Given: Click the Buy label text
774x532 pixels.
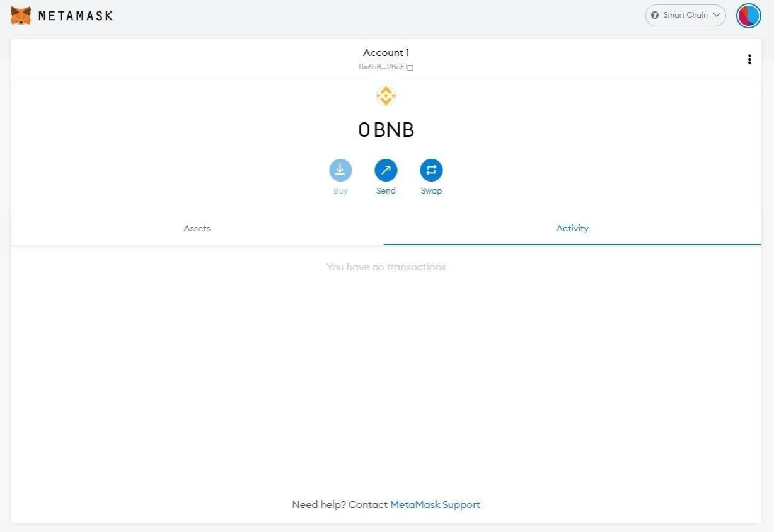Looking at the screenshot, I should (340, 190).
